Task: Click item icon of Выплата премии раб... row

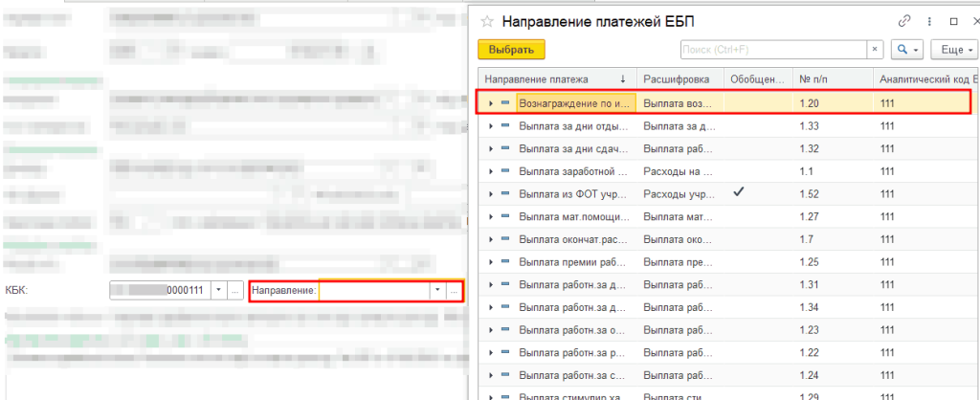Action: coord(505,261)
